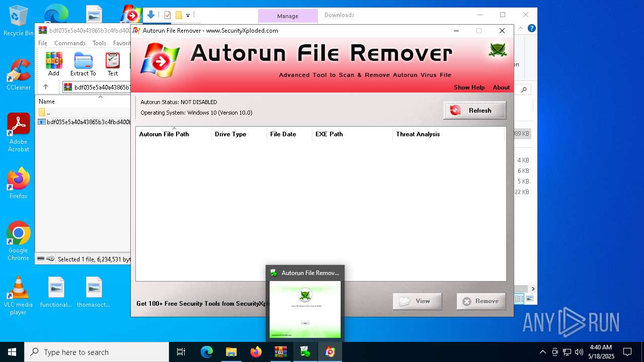Sort by File Date column header

tap(289, 134)
